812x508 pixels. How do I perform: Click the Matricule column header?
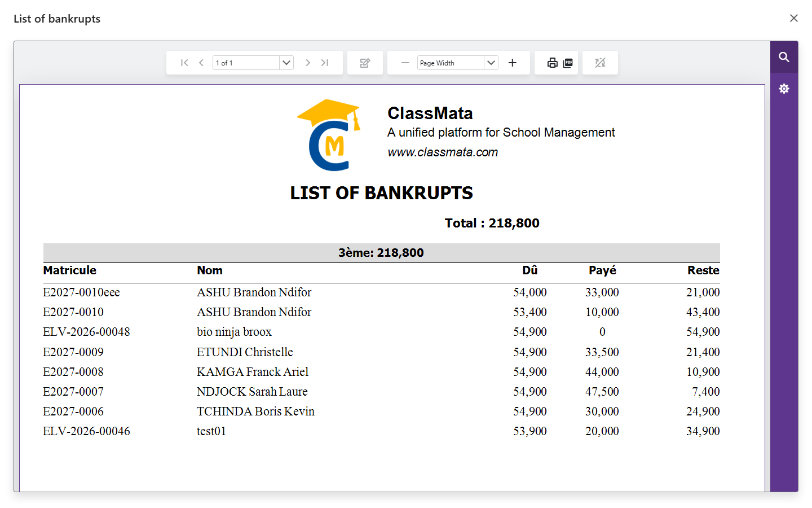(70, 270)
